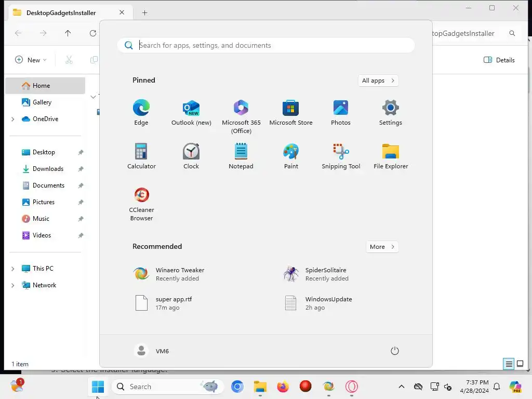Open the New dropdown in Explorer
This screenshot has width=532, height=399.
(x=31, y=60)
